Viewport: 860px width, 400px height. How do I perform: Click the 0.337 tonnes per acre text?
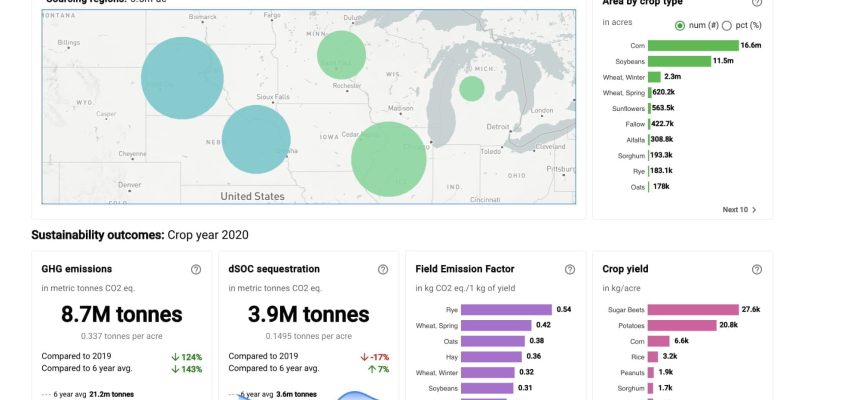[121, 336]
